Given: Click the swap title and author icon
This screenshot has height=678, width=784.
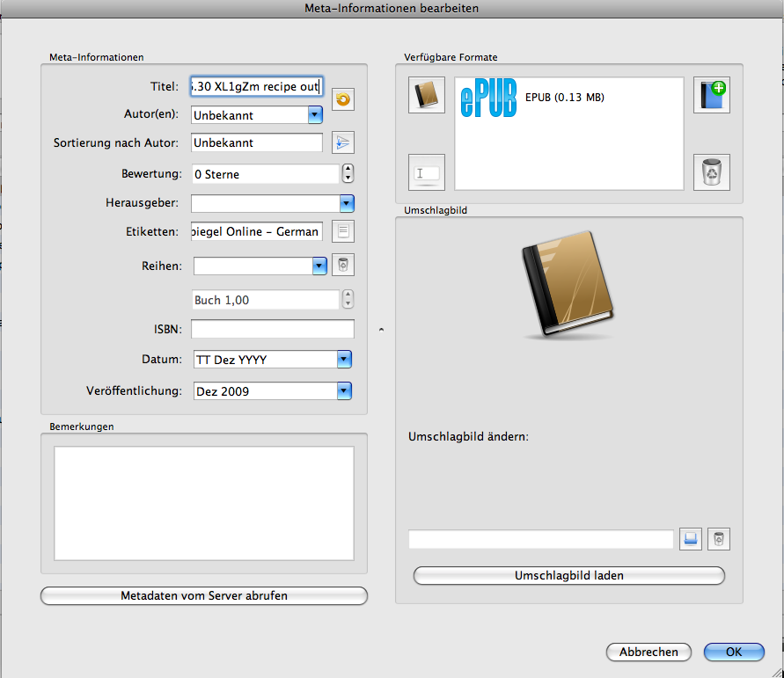Looking at the screenshot, I should coord(343,99).
